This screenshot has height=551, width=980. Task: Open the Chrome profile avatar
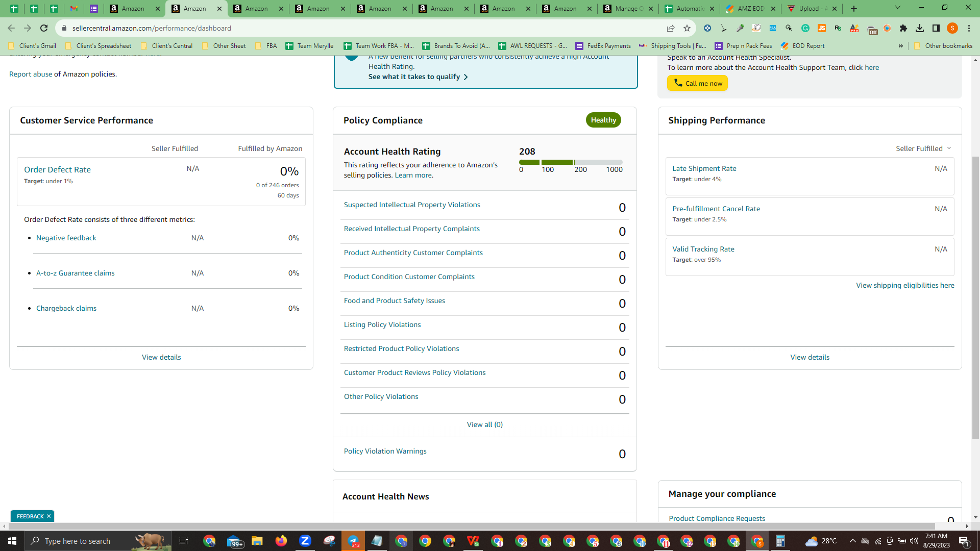click(x=952, y=28)
